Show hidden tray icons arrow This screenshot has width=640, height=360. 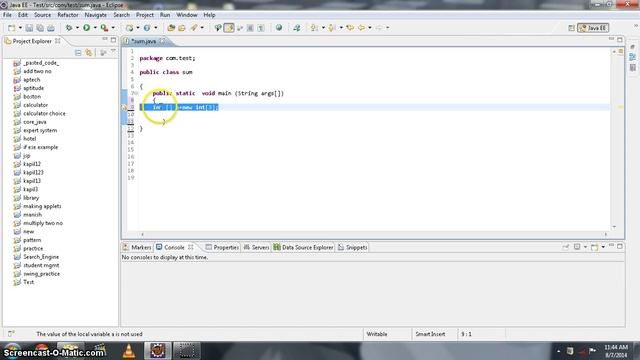(x=558, y=351)
